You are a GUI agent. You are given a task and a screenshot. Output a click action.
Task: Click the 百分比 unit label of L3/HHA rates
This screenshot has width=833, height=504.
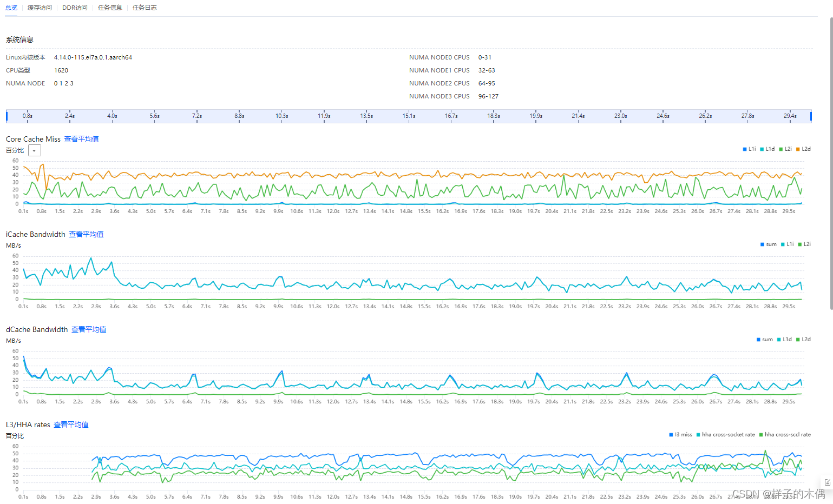pos(15,436)
